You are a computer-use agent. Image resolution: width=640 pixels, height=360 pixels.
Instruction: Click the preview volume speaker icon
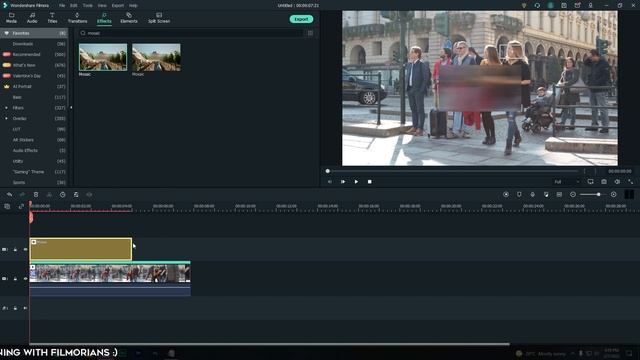pyautogui.click(x=618, y=182)
